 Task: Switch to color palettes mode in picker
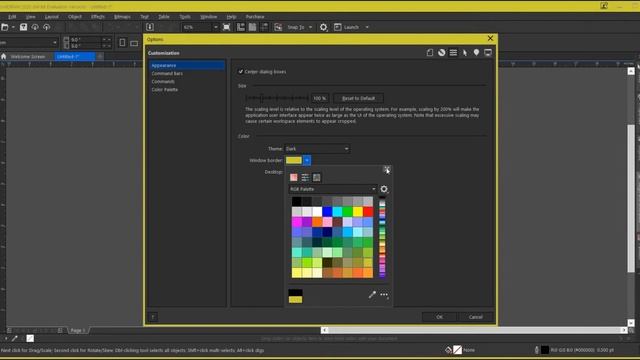coord(316,177)
